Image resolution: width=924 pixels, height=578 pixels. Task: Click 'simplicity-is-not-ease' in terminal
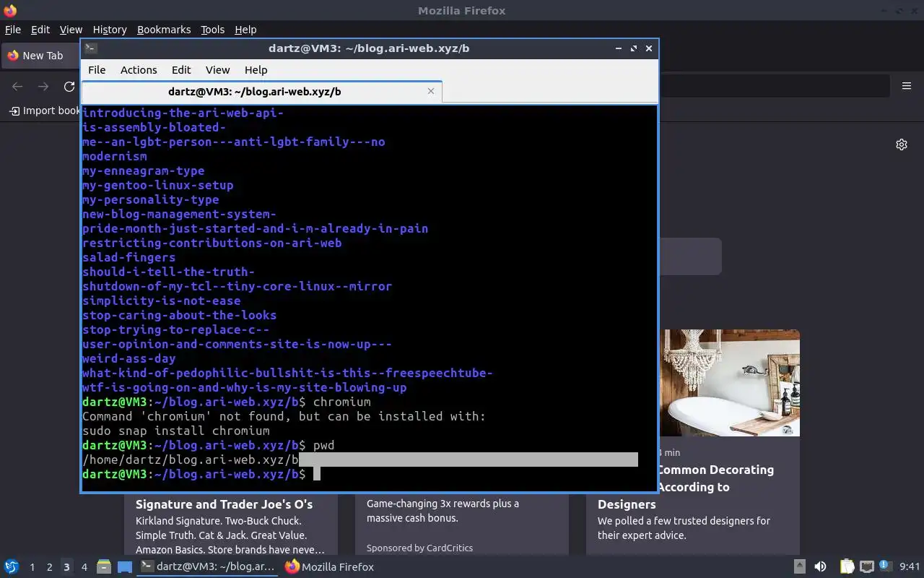pos(162,301)
